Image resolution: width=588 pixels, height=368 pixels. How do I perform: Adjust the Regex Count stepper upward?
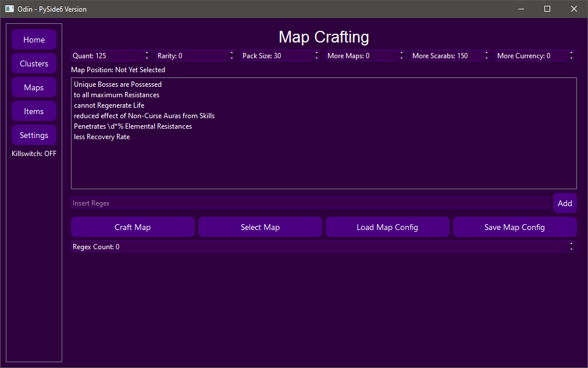pos(571,244)
